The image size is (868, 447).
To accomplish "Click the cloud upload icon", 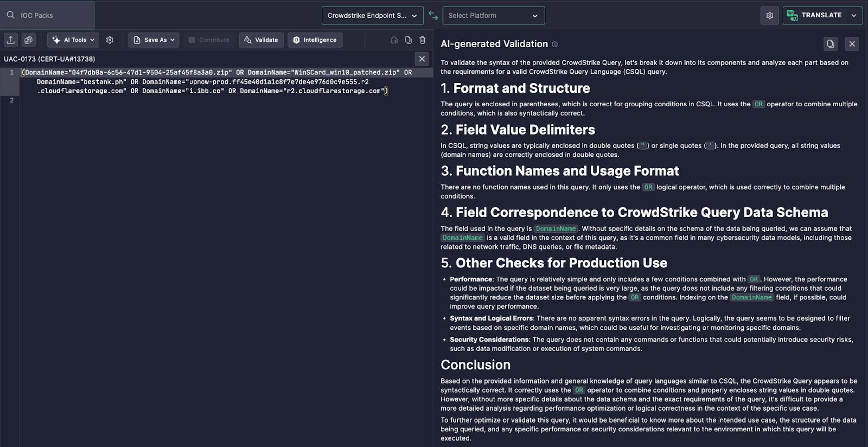I will click(394, 40).
